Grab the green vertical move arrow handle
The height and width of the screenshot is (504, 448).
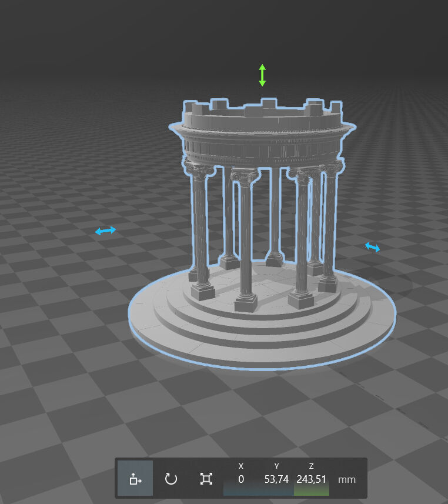(262, 75)
